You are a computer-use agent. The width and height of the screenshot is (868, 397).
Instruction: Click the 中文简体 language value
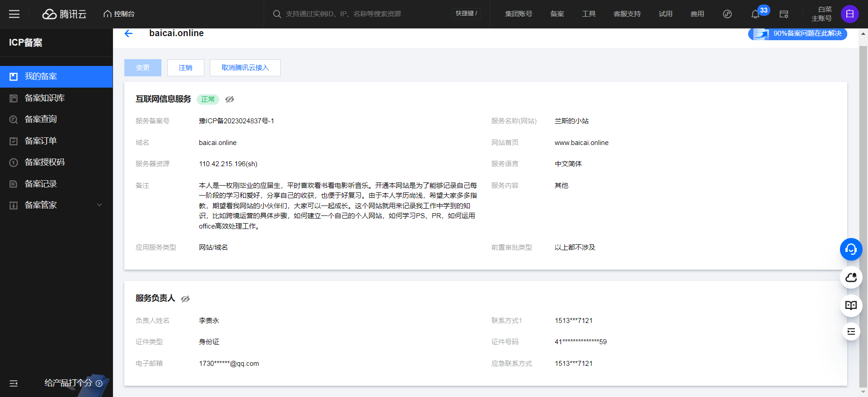[x=568, y=164]
